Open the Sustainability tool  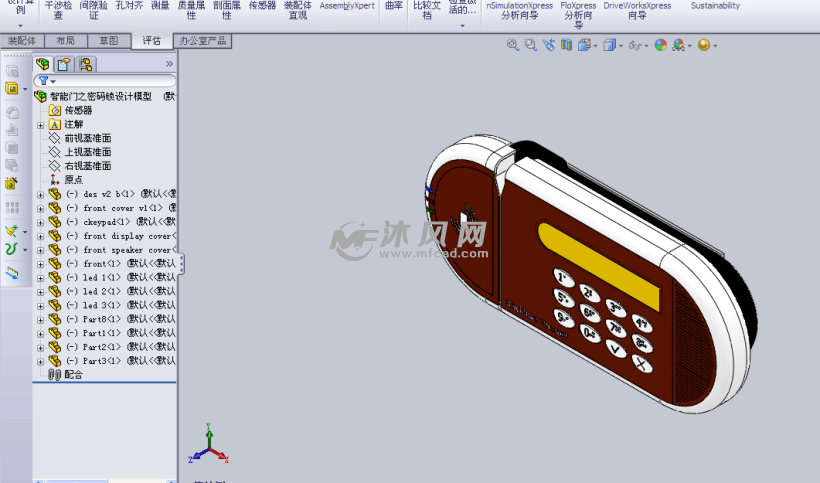click(715, 6)
